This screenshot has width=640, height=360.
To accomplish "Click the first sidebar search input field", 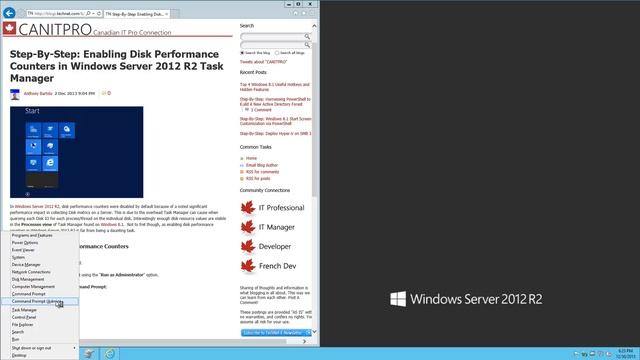I will 272,37.
